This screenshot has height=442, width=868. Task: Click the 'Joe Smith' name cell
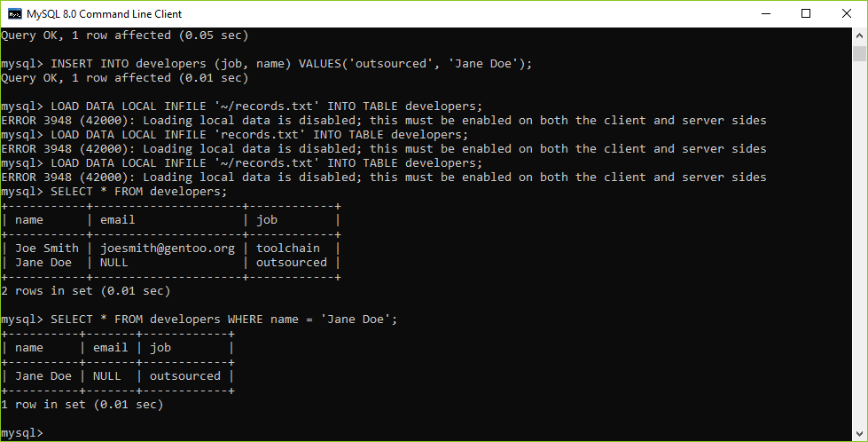[46, 249]
